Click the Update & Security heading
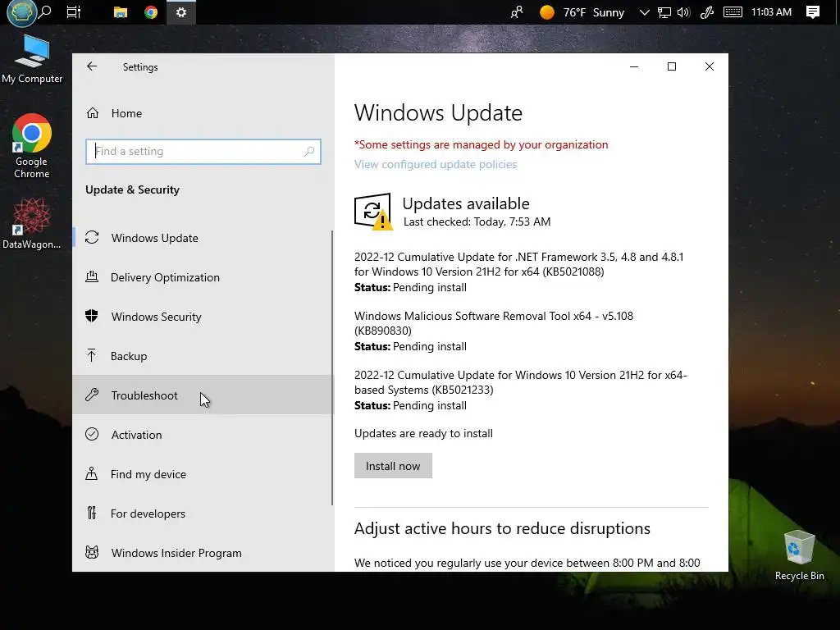The height and width of the screenshot is (630, 840). (x=132, y=189)
